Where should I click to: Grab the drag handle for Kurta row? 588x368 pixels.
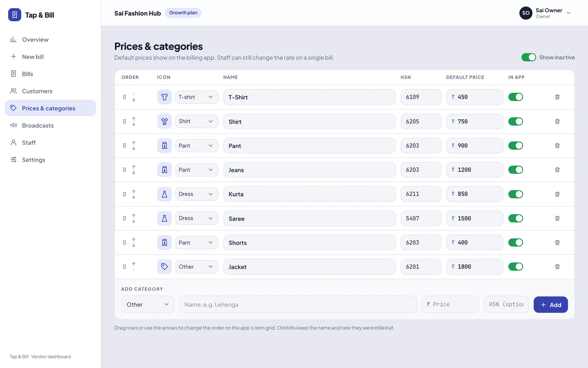[x=125, y=194]
